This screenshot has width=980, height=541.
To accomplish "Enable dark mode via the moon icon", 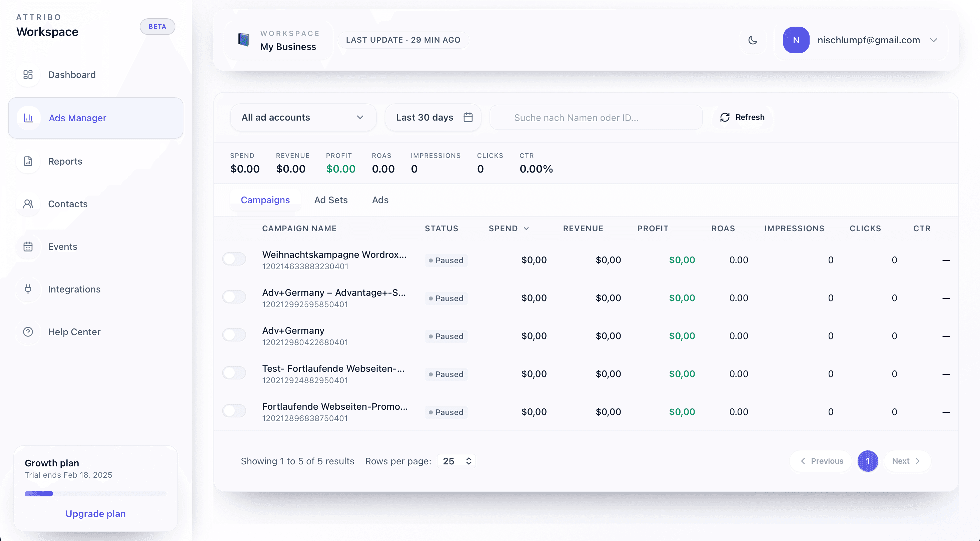I will 753,40.
